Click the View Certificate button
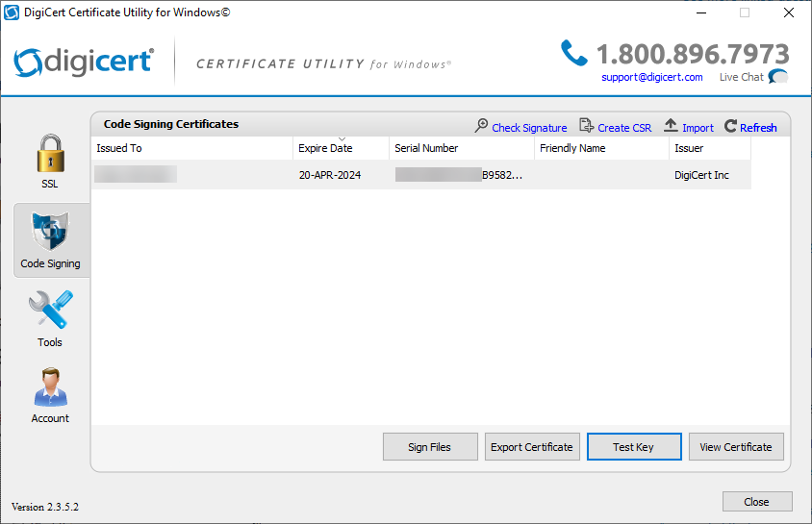Viewport: 812px width, 524px height. [736, 447]
